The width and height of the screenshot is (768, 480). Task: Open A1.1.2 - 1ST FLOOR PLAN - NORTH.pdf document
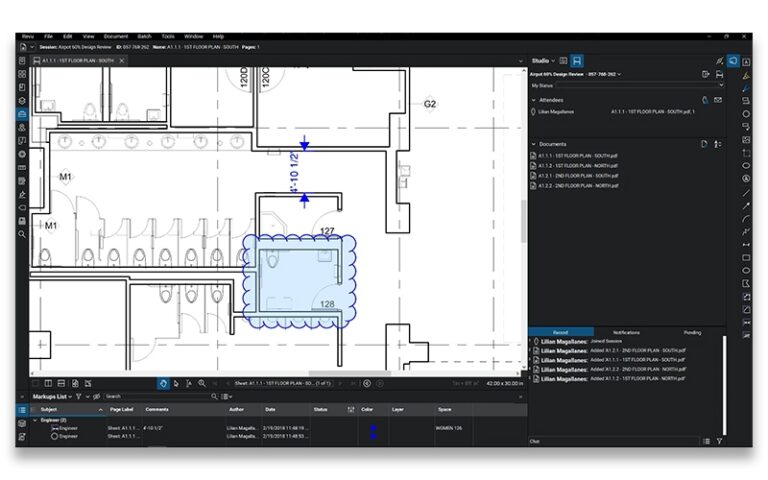(x=578, y=166)
